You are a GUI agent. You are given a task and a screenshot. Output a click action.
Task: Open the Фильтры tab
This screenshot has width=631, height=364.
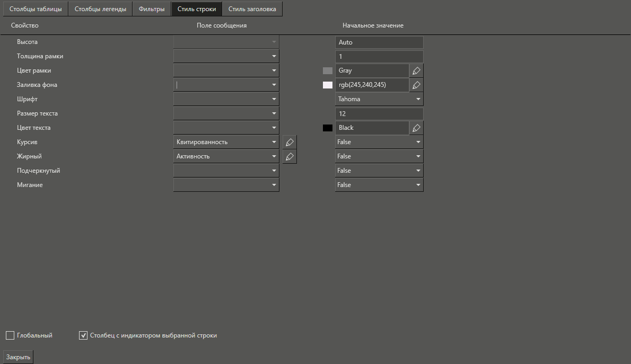pos(152,9)
